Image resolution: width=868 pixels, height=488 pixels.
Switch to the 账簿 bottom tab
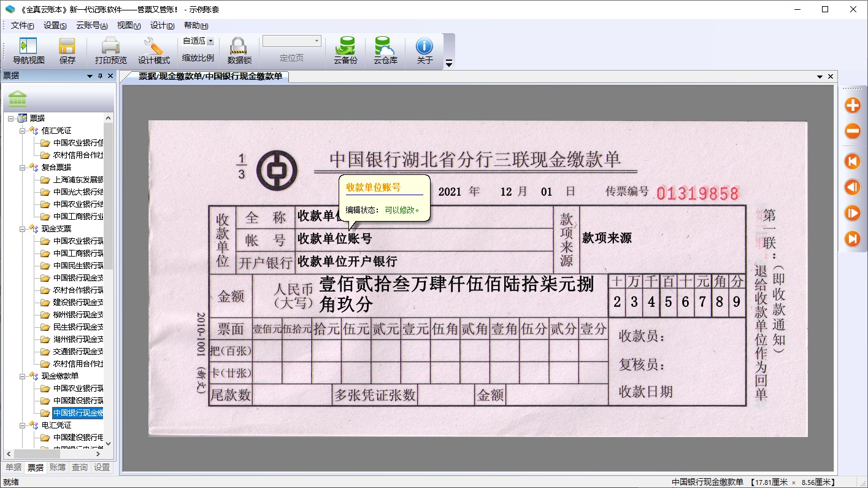point(58,467)
